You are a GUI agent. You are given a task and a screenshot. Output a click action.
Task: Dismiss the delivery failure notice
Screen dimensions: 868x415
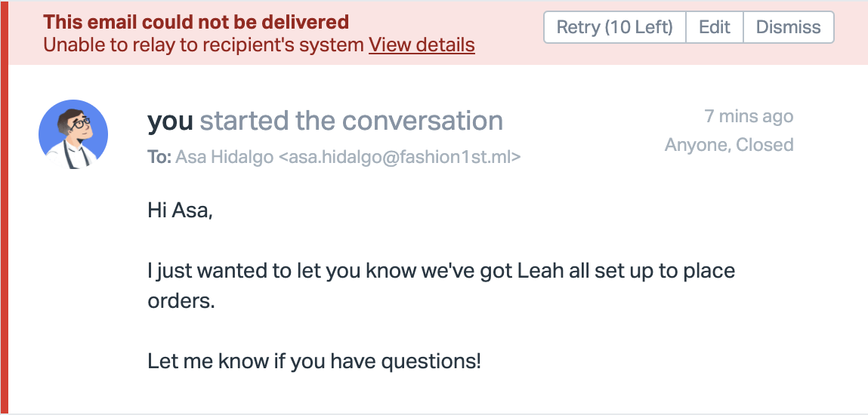pyautogui.click(x=788, y=27)
